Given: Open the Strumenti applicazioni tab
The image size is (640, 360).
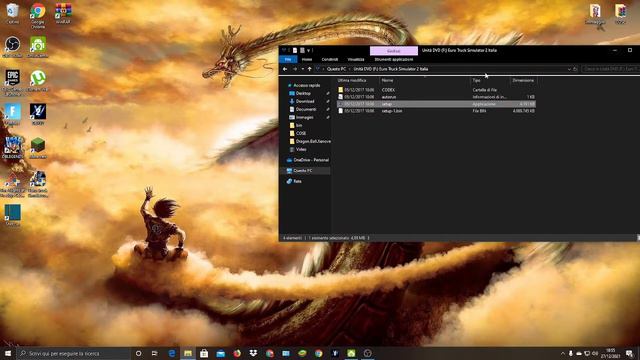Looking at the screenshot, I should [x=394, y=59].
